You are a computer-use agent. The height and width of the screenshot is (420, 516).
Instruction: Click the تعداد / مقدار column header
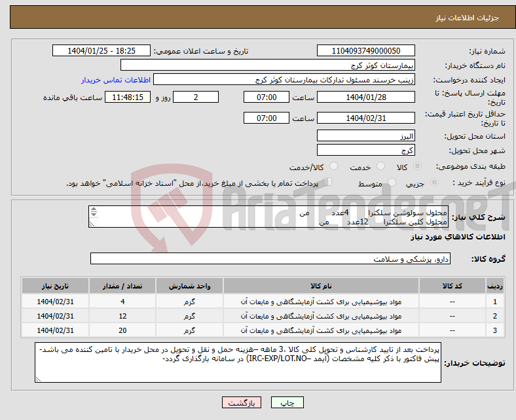click(x=122, y=286)
